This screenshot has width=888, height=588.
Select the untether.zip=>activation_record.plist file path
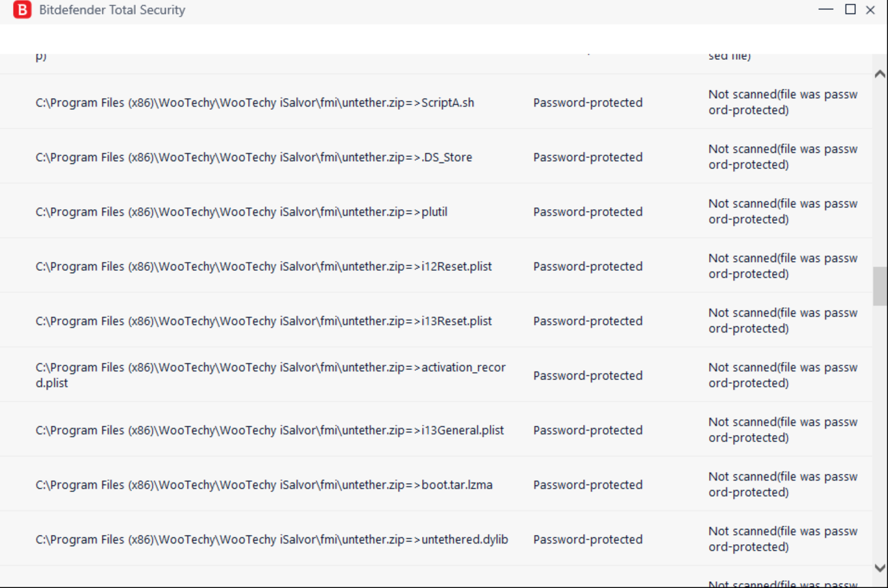tap(270, 375)
